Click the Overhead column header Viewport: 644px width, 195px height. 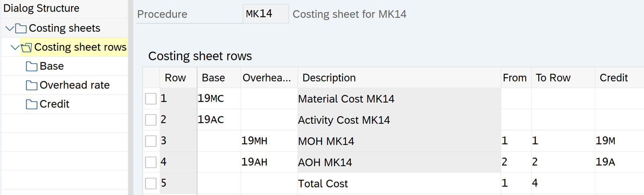(x=266, y=78)
